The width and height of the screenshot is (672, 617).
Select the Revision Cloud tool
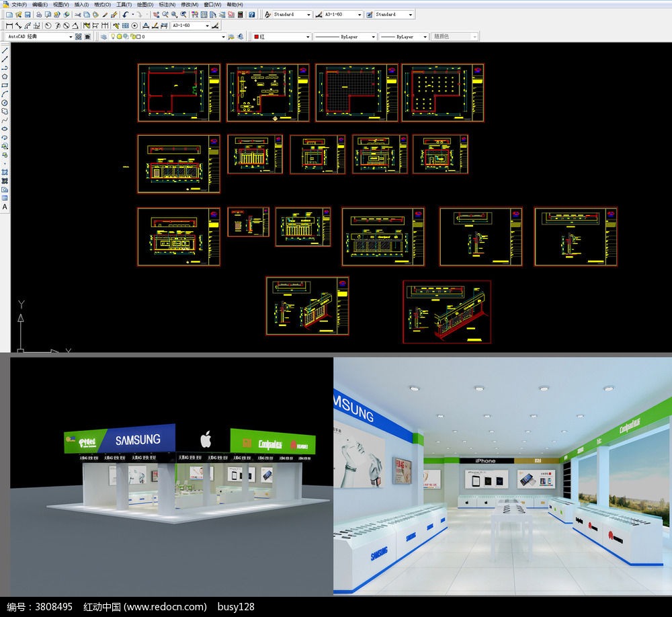(5, 112)
